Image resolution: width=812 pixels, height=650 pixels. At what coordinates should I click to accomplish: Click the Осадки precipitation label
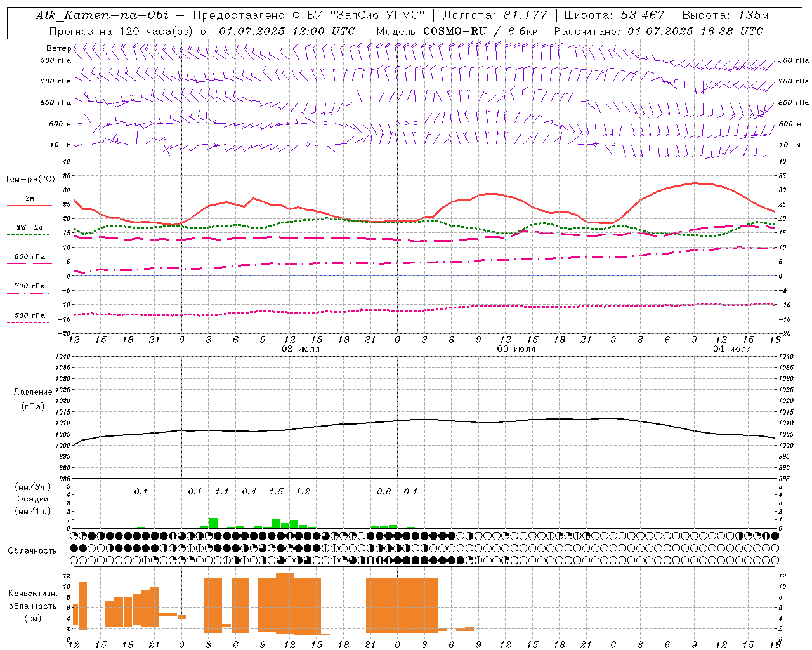(32, 499)
